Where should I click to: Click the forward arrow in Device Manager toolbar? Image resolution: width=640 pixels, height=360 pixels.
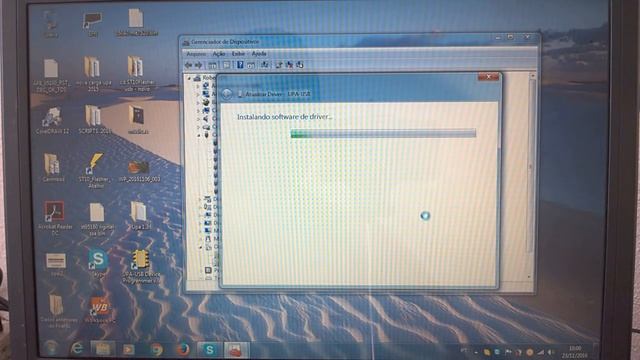198,65
